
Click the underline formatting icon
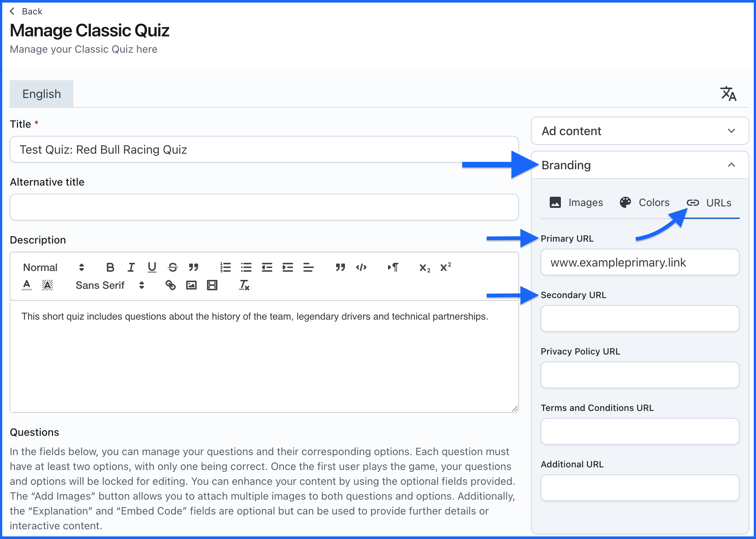[152, 267]
